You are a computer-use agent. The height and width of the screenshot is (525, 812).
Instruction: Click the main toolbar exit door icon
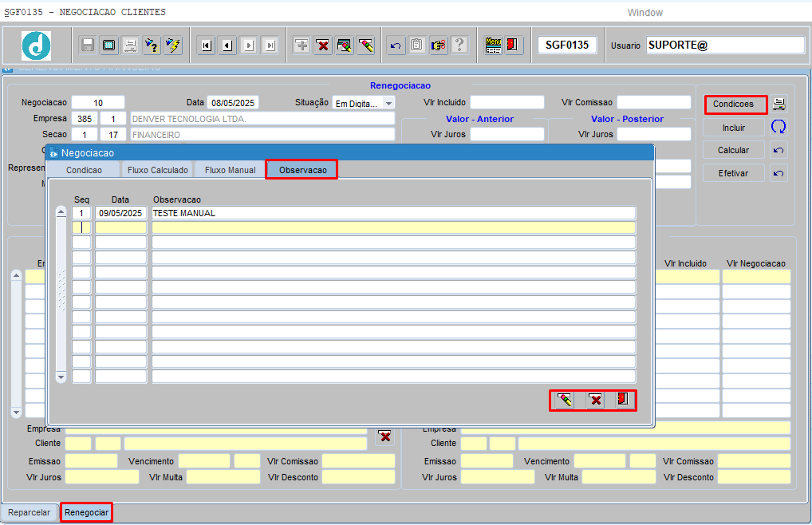pos(513,45)
